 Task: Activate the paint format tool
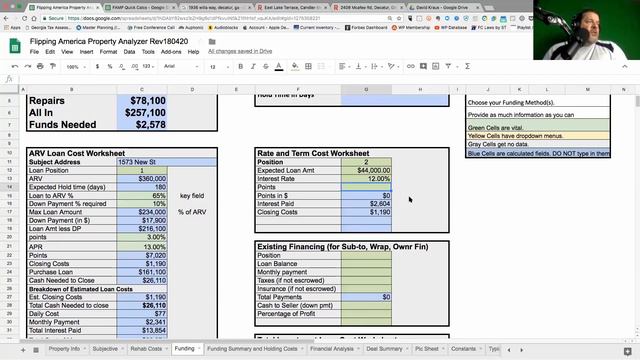coord(53,66)
